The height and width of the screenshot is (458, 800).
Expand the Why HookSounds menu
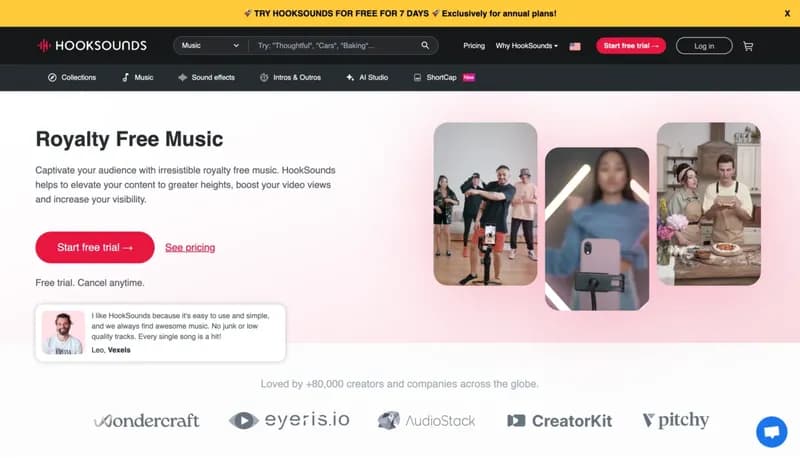coord(527,45)
